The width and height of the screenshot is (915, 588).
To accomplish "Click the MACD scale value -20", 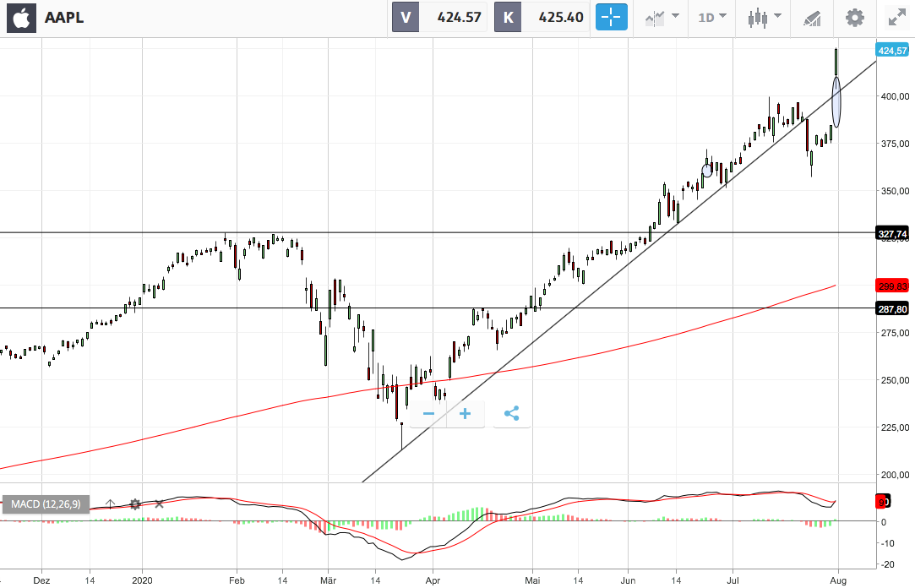I will (x=888, y=564).
